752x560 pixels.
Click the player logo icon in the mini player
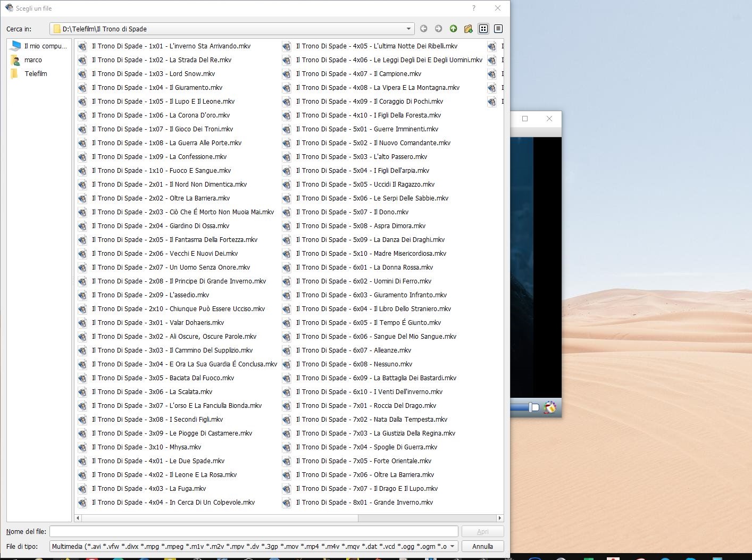point(550,407)
